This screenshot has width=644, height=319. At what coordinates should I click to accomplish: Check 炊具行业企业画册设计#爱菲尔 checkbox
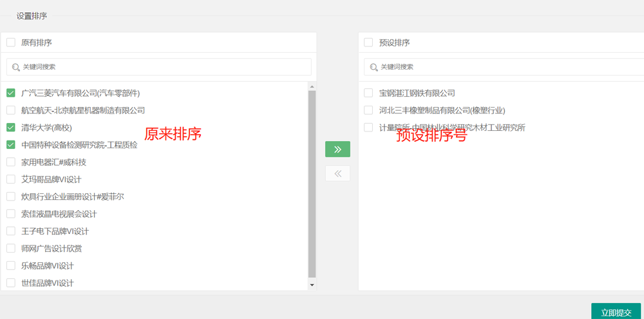click(x=11, y=197)
